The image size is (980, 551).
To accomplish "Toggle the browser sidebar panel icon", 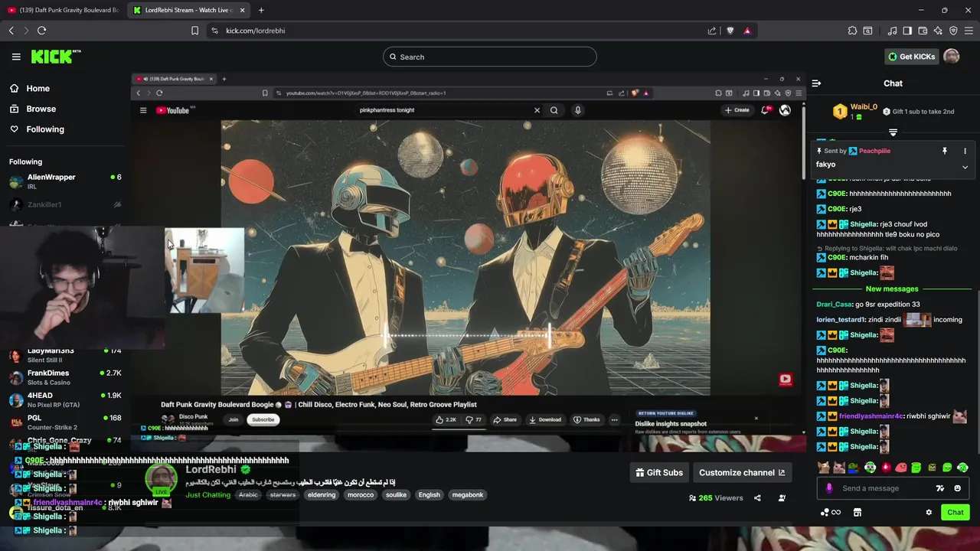I will [x=907, y=31].
